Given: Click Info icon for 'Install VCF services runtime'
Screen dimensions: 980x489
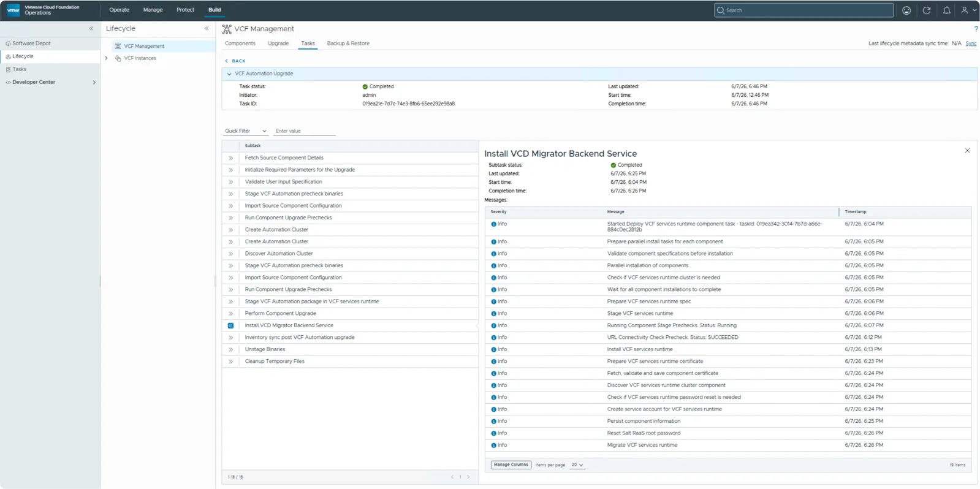Looking at the screenshot, I should point(494,350).
